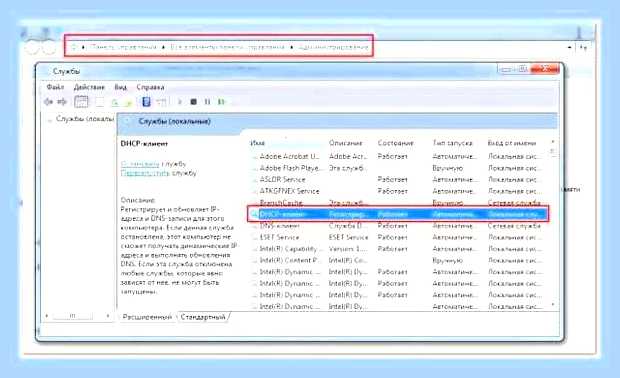Open Help via the blue book icon
This screenshot has height=378, width=620.
click(x=146, y=102)
